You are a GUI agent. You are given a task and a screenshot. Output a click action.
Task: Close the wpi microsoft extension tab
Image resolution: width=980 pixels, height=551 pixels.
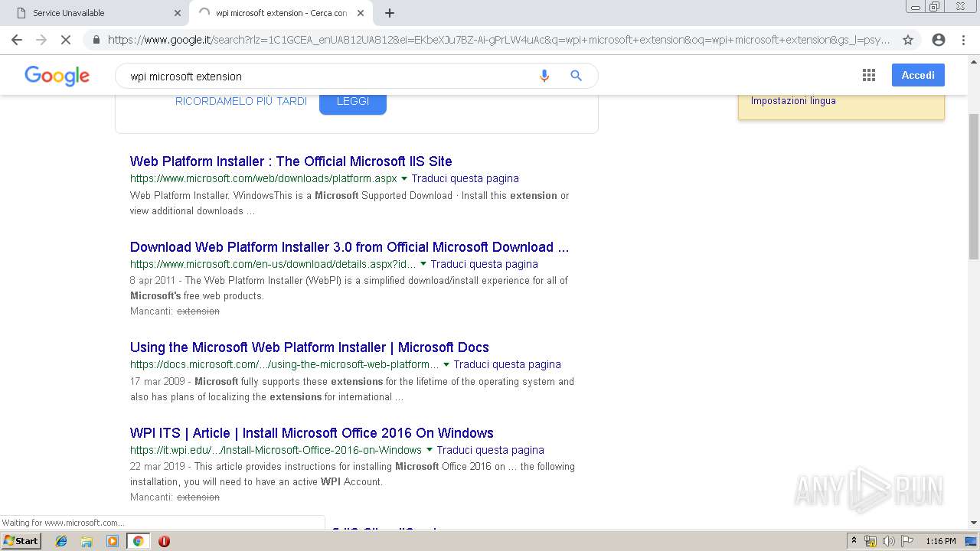[x=361, y=13]
